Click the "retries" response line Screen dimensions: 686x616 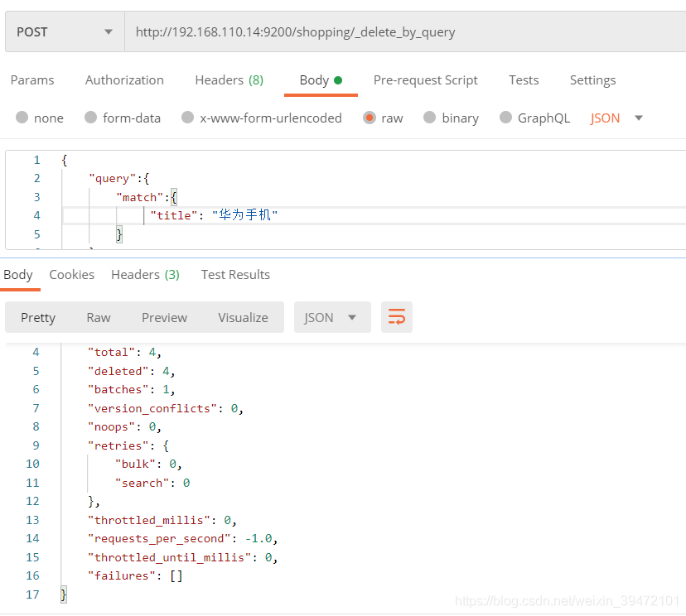point(128,445)
